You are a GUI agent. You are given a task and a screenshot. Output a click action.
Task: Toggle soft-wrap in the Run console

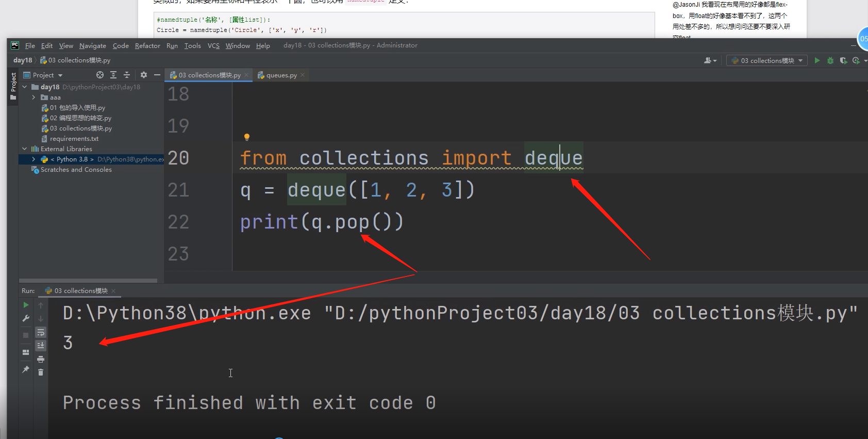pos(41,332)
